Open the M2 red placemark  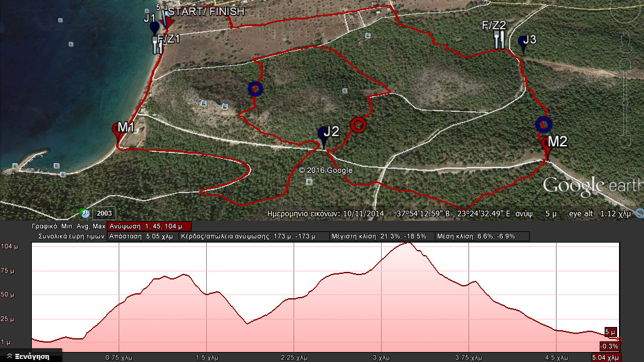pos(547,145)
